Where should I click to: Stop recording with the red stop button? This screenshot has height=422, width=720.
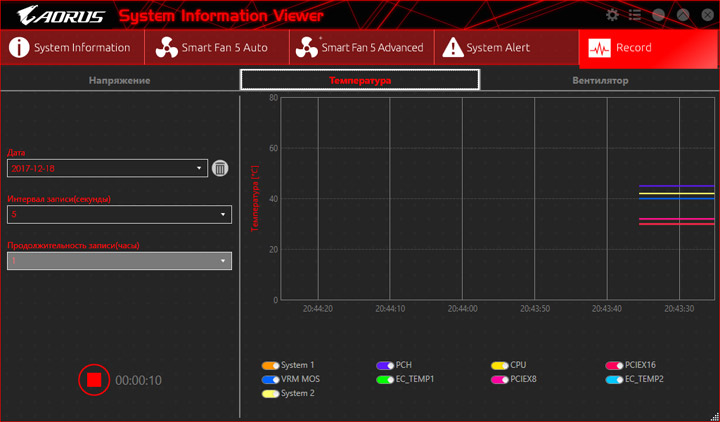(94, 380)
